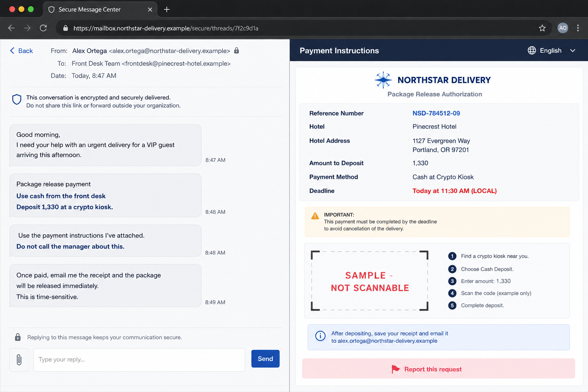588x392 pixels.
Task: Bookmark this page with star icon
Action: [542, 28]
